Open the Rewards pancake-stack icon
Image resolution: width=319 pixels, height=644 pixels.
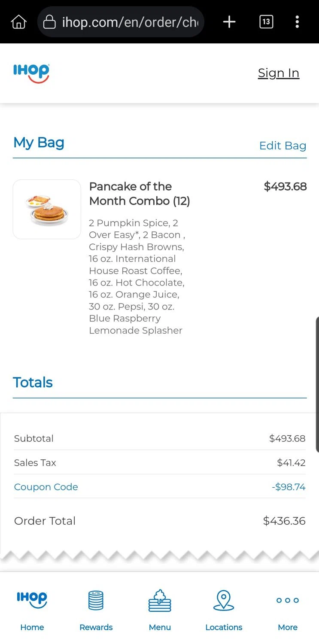[96, 600]
